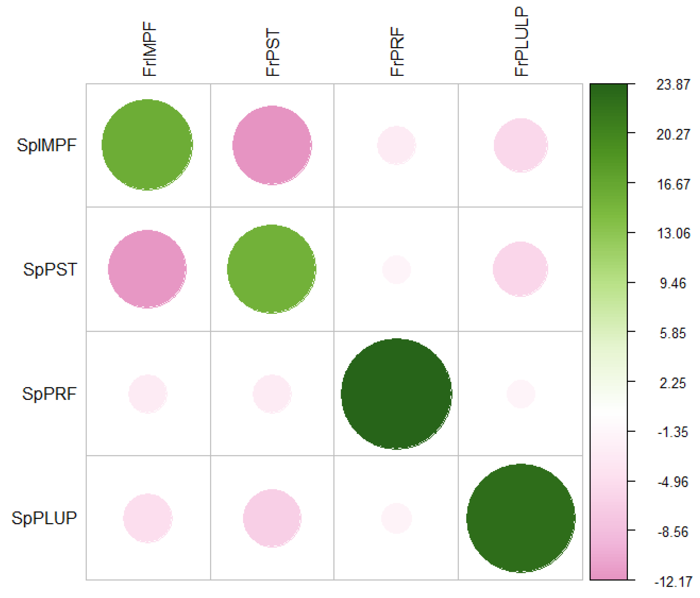Click the FrIMPF column header

tap(149, 49)
